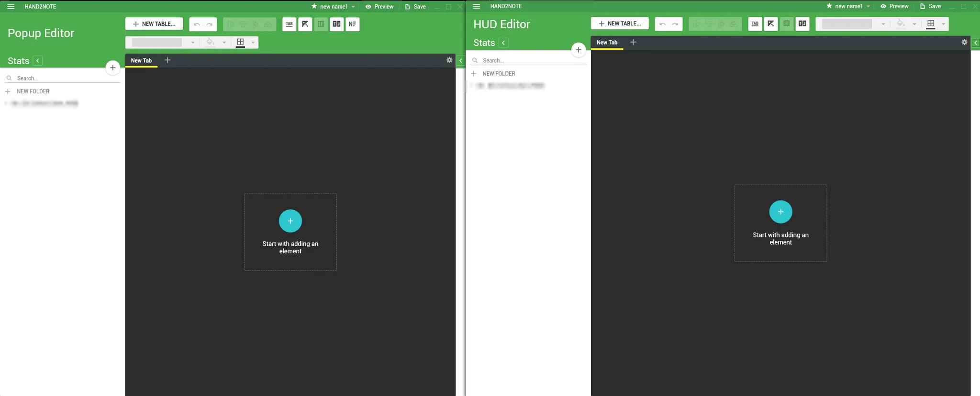The width and height of the screenshot is (980, 396).
Task: Click the fill color bucket in Popup Editor
Action: (210, 42)
